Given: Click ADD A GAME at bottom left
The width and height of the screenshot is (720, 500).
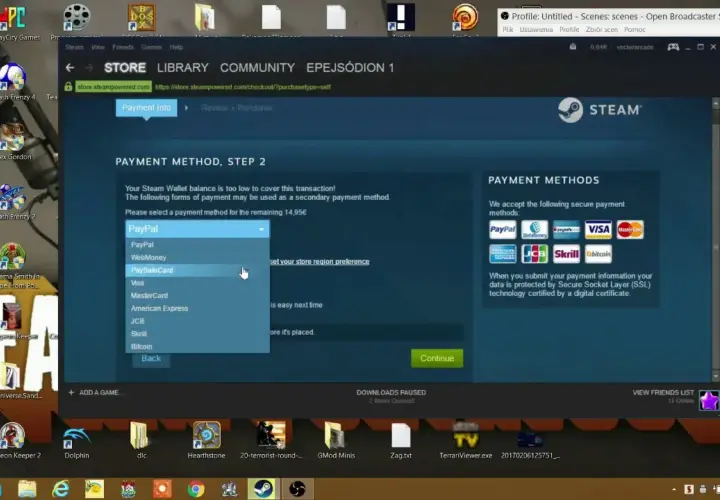Looking at the screenshot, I should [99, 393].
